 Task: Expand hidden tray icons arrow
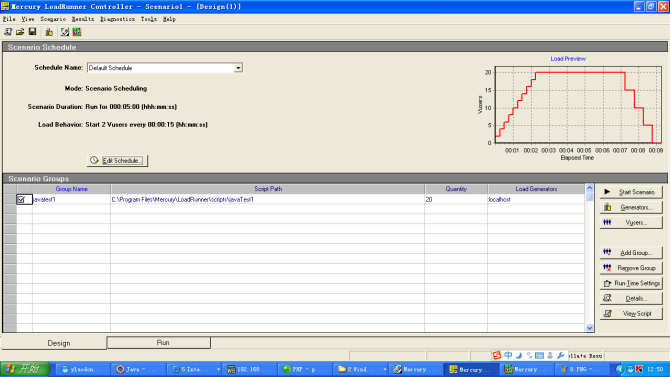point(620,369)
